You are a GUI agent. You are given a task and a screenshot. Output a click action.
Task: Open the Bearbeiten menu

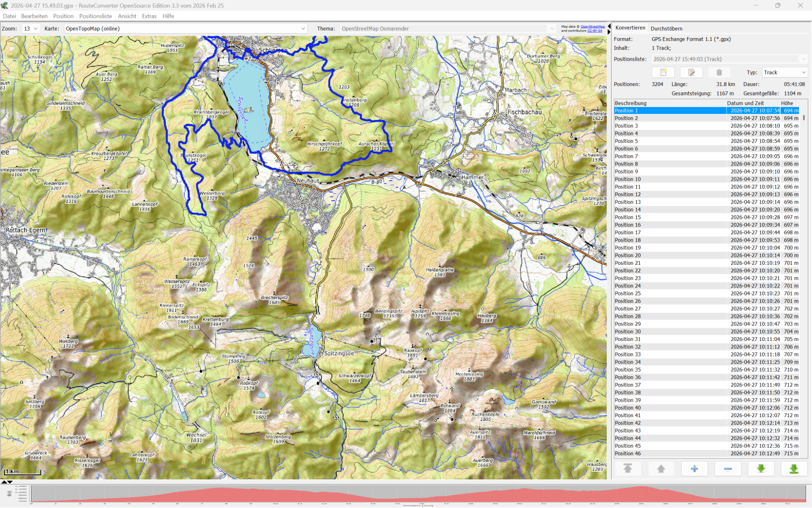(34, 16)
